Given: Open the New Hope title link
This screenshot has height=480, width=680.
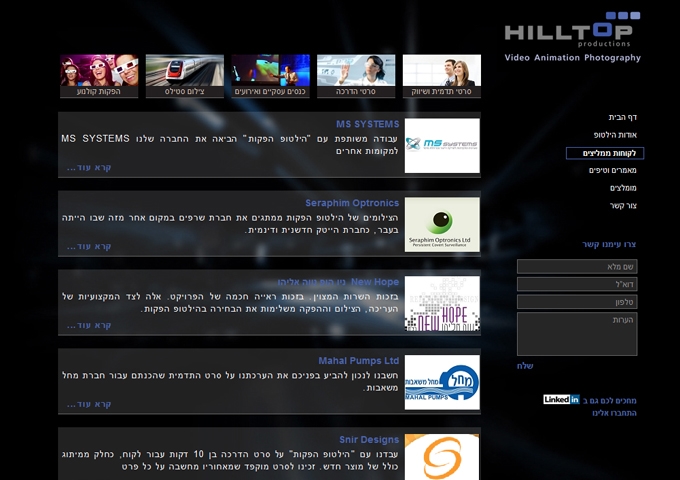Looking at the screenshot, I should click(x=338, y=282).
